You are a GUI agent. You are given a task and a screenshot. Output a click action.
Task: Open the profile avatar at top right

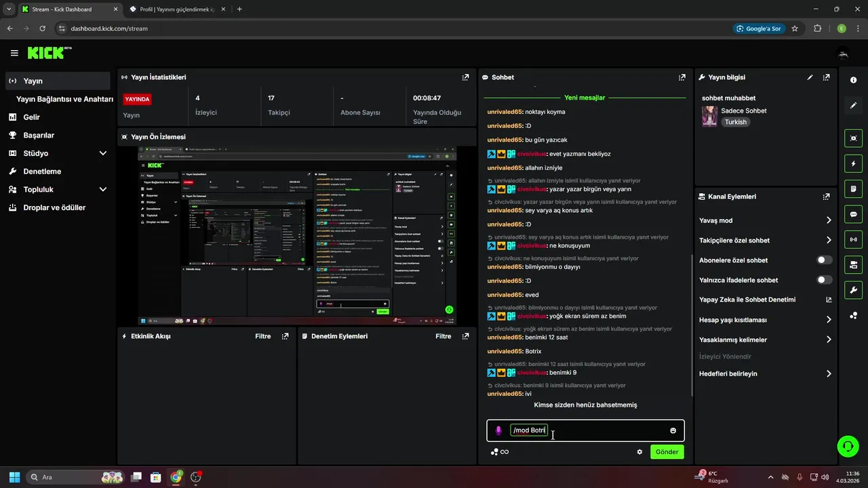pos(844,53)
